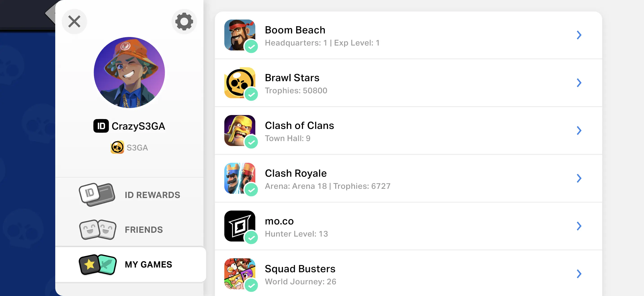Expand the Brawl Stars row chevron
The image size is (644, 296).
579,83
